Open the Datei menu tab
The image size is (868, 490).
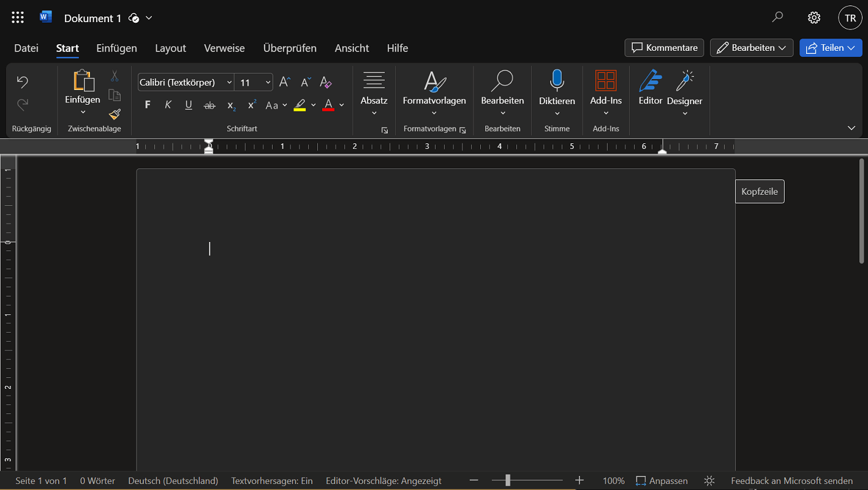[26, 48]
